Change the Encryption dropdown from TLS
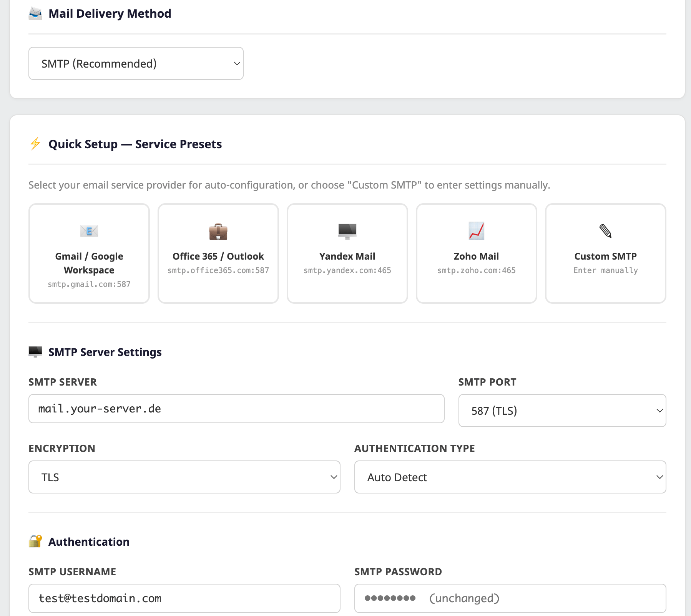 pyautogui.click(x=184, y=477)
